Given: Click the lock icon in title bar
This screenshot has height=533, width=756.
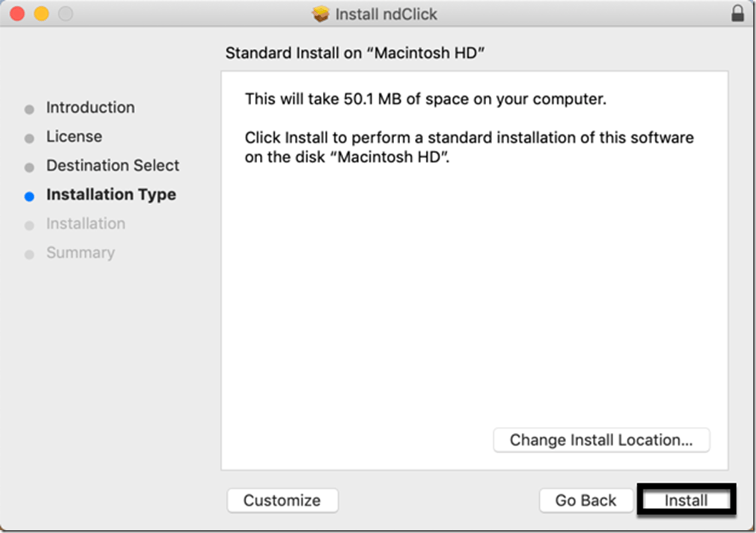Looking at the screenshot, I should click(x=737, y=13).
